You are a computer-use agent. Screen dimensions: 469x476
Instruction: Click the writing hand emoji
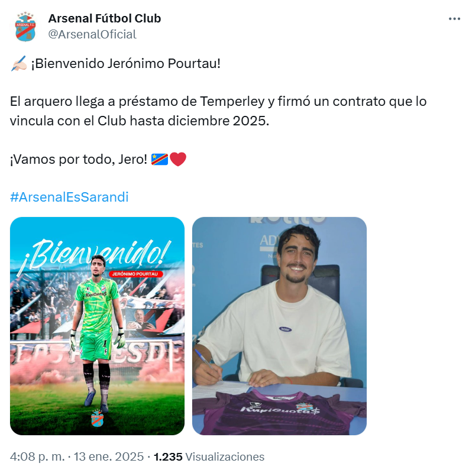[19, 63]
